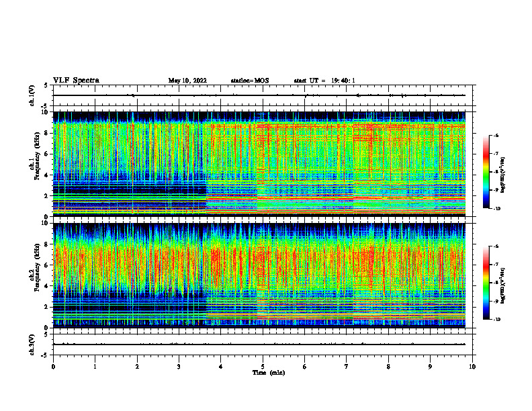Click time axis tick label "7"
The image size is (532, 411).
pos(347,367)
